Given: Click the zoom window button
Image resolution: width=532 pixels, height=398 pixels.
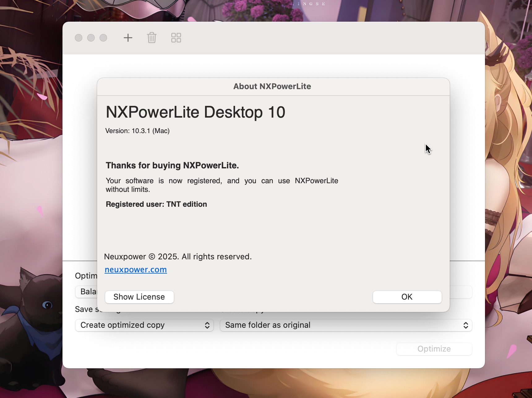Looking at the screenshot, I should 103,38.
